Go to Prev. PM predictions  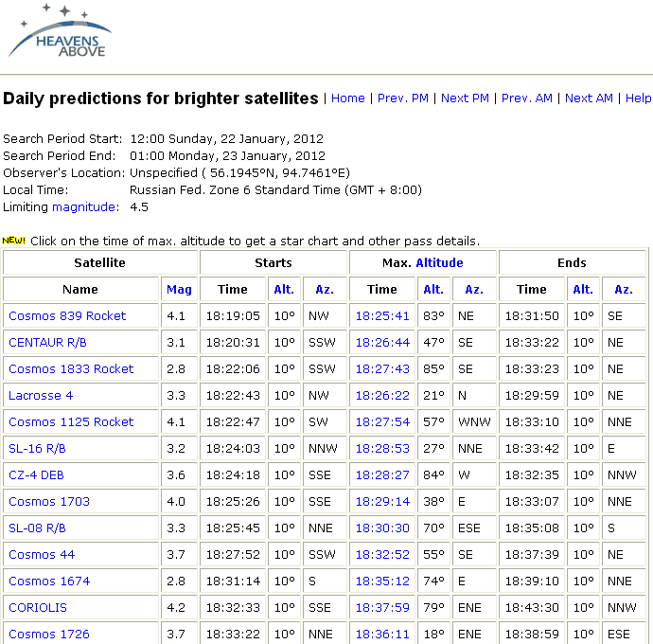[x=403, y=98]
